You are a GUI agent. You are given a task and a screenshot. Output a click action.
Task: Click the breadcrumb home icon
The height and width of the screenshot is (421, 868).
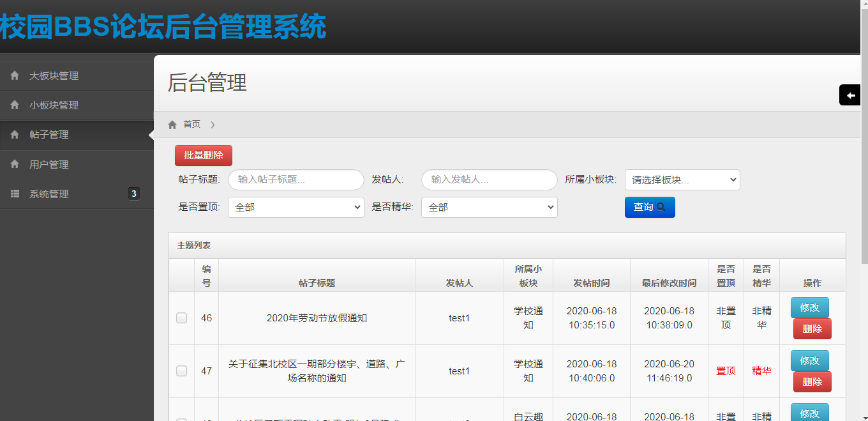tap(172, 125)
